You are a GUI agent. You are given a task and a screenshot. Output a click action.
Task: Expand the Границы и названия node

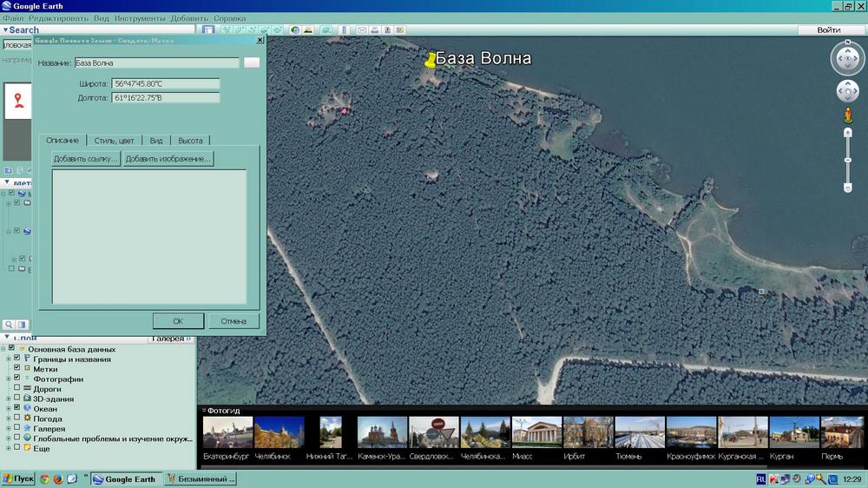coord(9,359)
